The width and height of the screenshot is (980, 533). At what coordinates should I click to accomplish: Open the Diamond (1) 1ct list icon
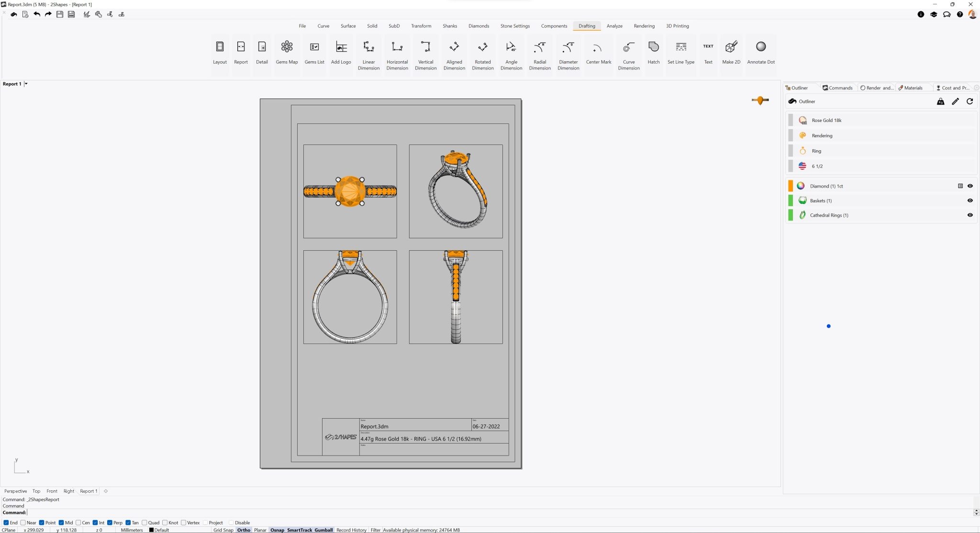960,186
